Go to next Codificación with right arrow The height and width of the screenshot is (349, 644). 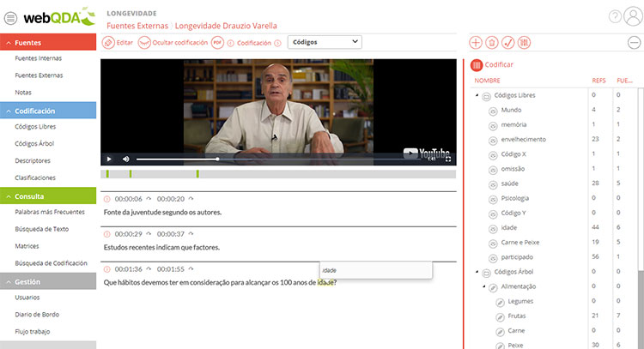(277, 43)
